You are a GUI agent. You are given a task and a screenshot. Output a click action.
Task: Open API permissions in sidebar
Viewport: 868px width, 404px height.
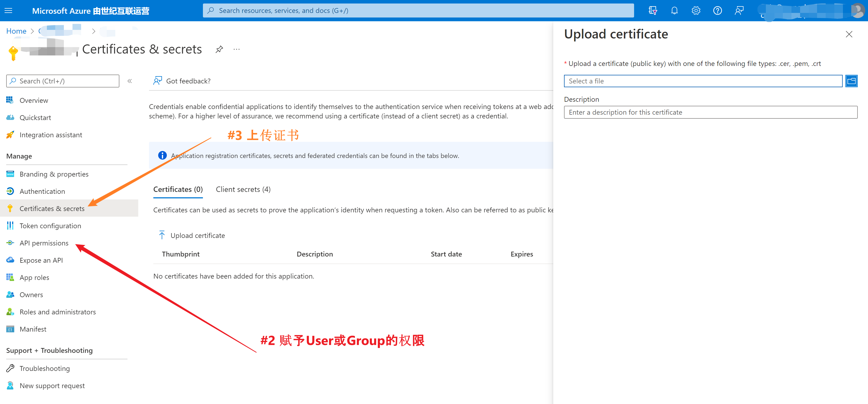[x=44, y=243]
